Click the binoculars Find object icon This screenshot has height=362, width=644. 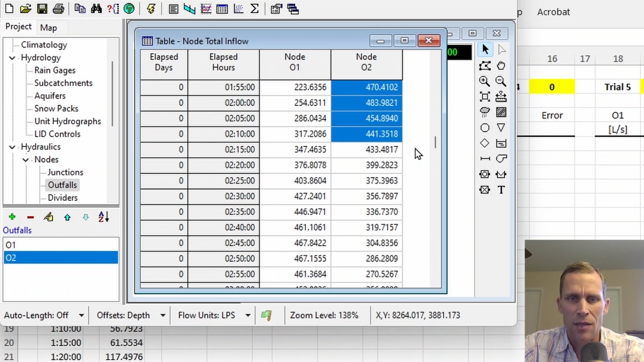(96, 9)
